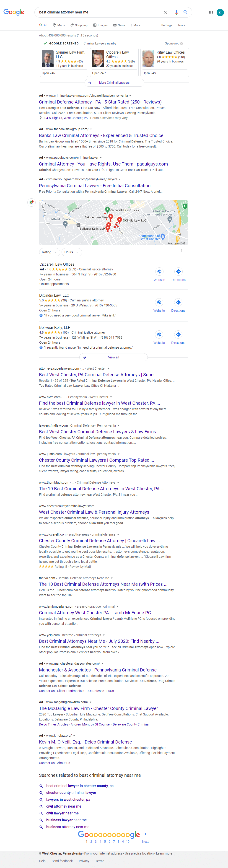This screenshot has height=868, width=228.
Task: Open Delco Times Articles sitelink
Action: coord(54,724)
